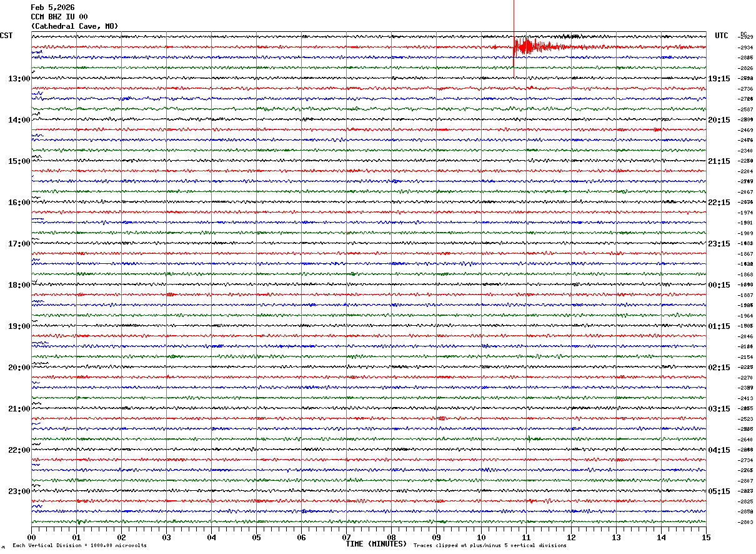The height and width of the screenshot is (554, 756).
Task: Click the 00:15 UTC time label
Action: [719, 285]
